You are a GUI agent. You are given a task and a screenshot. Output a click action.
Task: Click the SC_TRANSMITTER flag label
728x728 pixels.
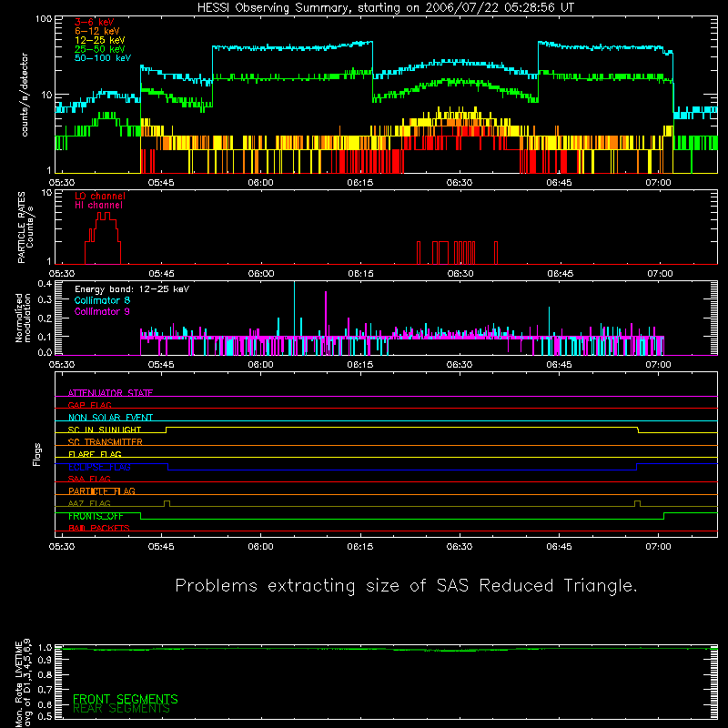tap(106, 442)
